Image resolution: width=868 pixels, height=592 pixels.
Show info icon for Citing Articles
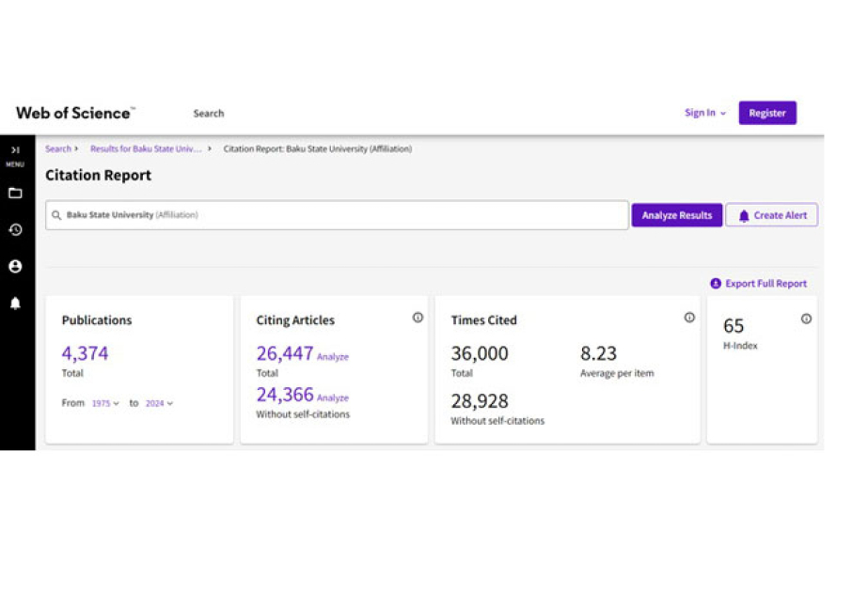tap(418, 318)
